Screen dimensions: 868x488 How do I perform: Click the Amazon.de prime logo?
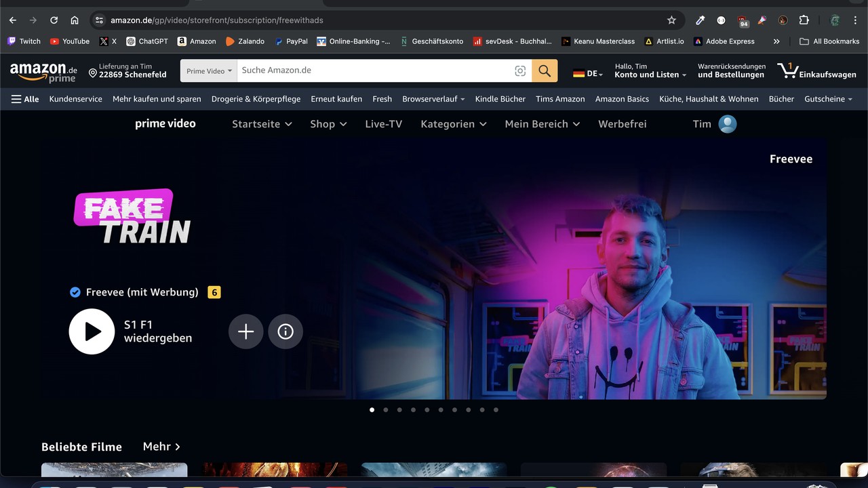tap(43, 72)
